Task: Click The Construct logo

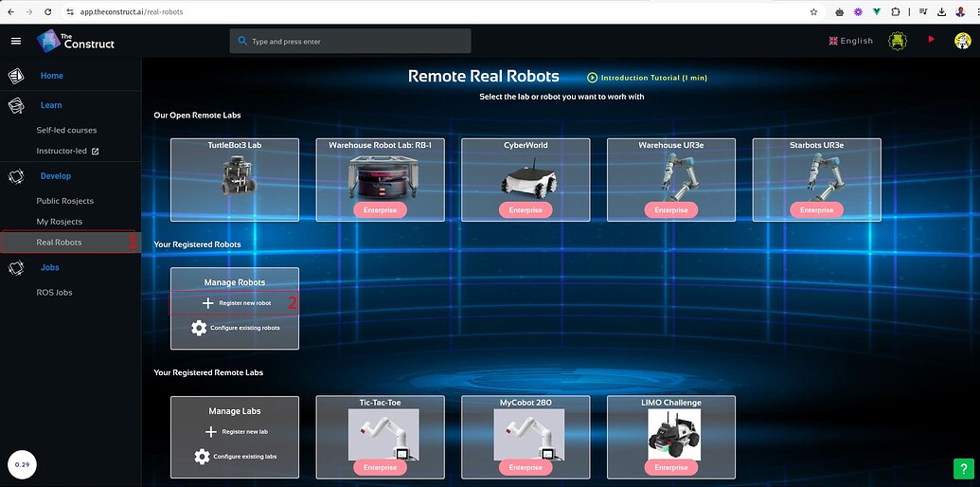Action: (76, 42)
